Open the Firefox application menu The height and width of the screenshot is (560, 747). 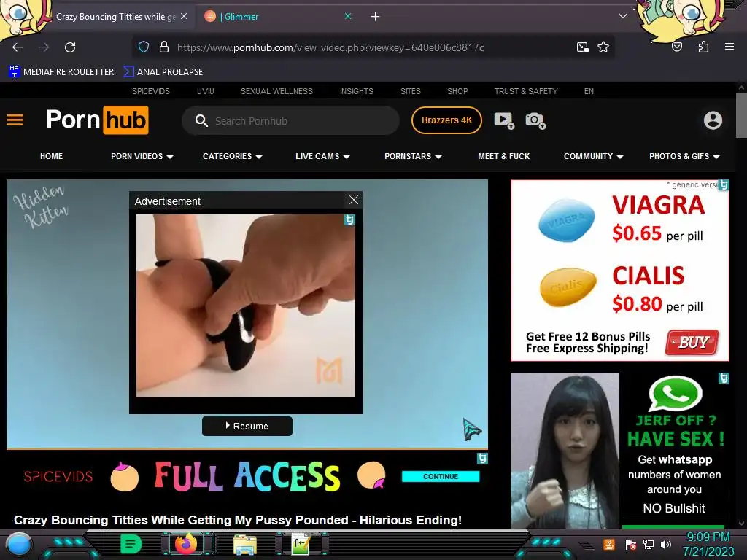(729, 47)
